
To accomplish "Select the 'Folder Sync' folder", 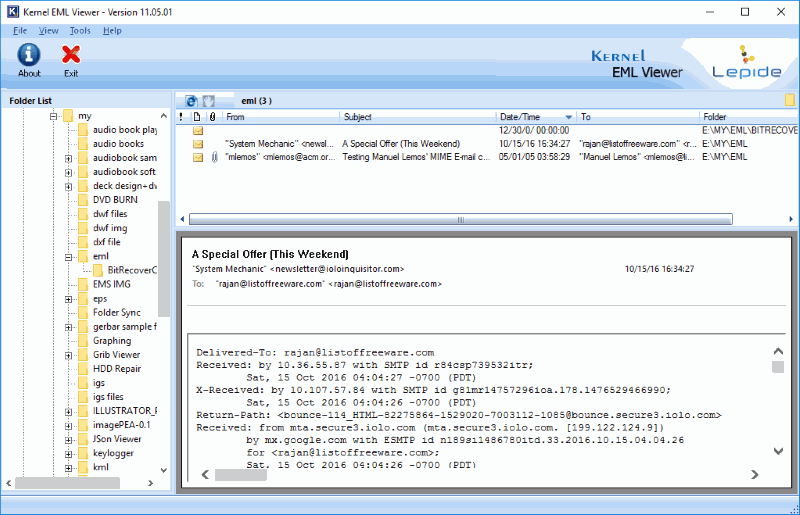I will (117, 312).
